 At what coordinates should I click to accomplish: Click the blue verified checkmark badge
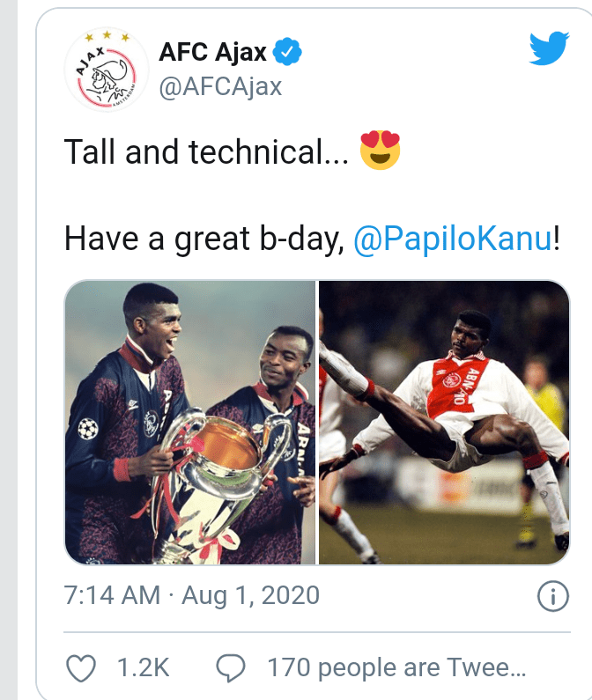pyautogui.click(x=287, y=53)
